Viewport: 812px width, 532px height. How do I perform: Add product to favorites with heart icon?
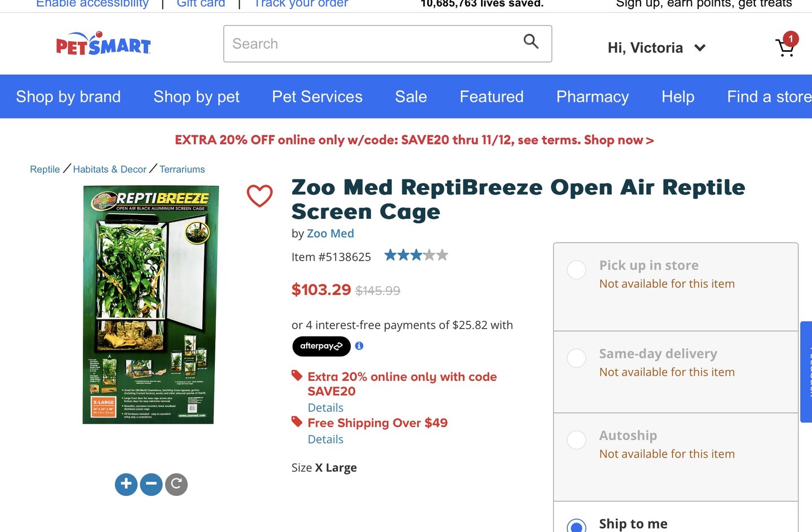pos(260,196)
